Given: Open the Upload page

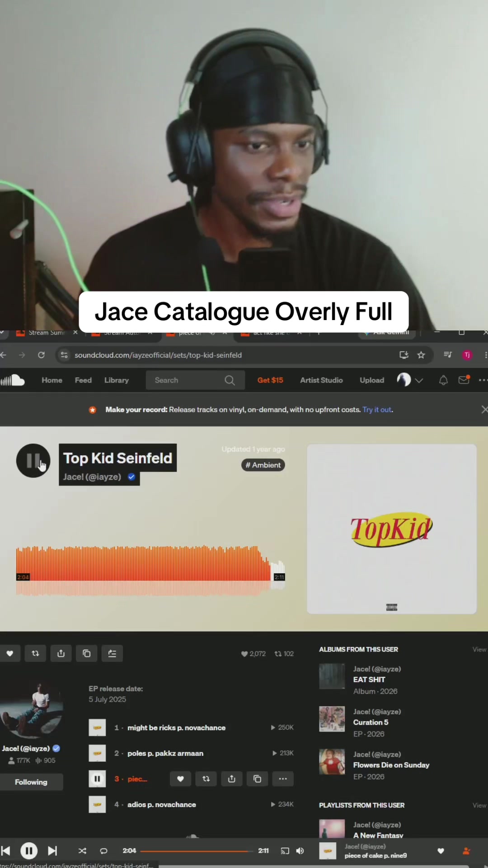Looking at the screenshot, I should pos(372,380).
